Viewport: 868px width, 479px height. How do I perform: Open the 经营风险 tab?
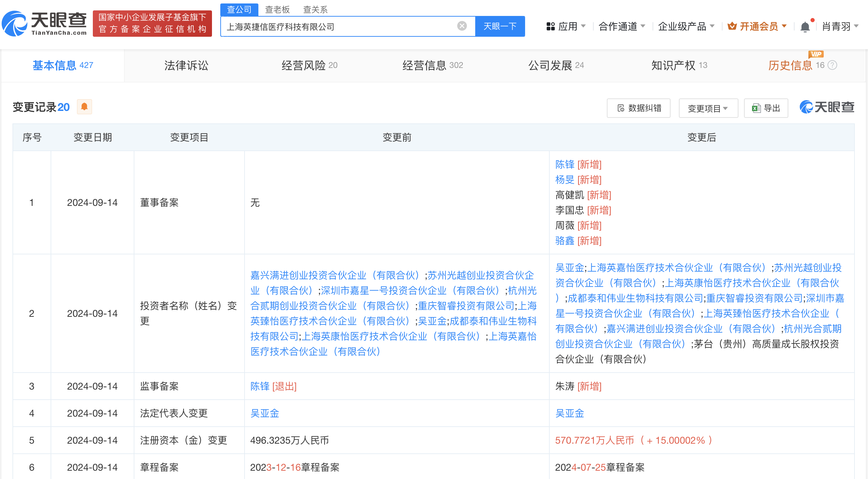click(309, 65)
